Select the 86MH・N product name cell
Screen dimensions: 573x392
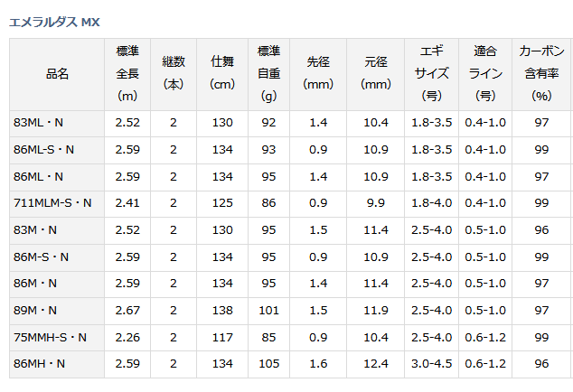point(57,364)
